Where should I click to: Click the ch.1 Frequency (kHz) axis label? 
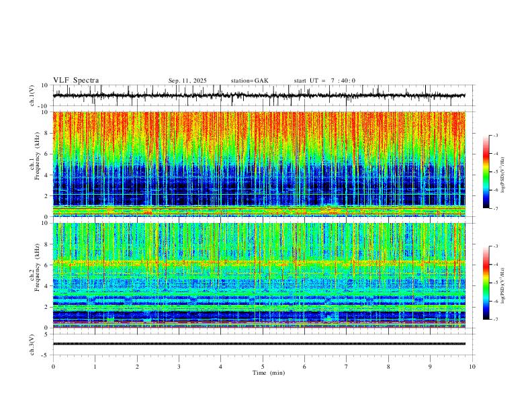(35, 156)
